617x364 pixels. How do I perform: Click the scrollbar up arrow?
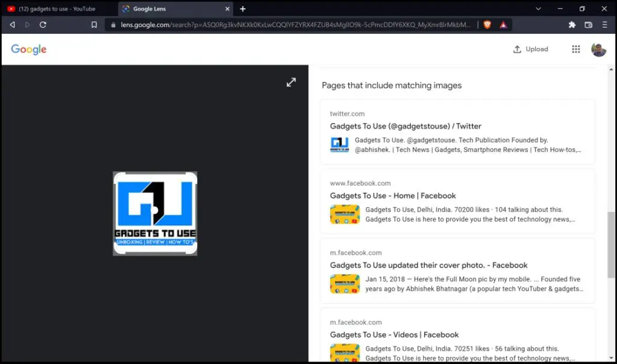[x=611, y=70]
